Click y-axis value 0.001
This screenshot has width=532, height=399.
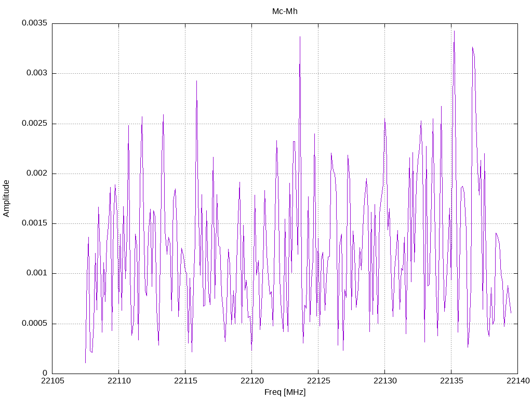[37, 273]
